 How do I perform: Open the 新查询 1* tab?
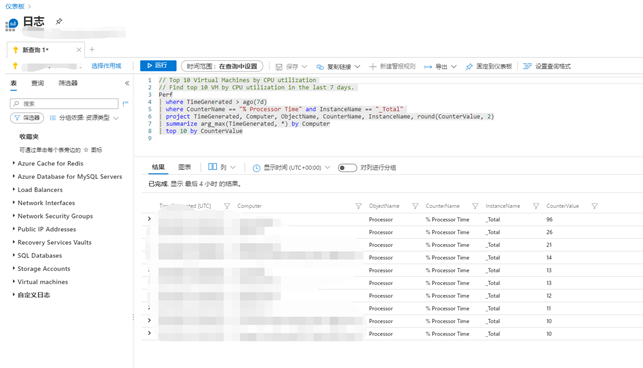pyautogui.click(x=36, y=50)
